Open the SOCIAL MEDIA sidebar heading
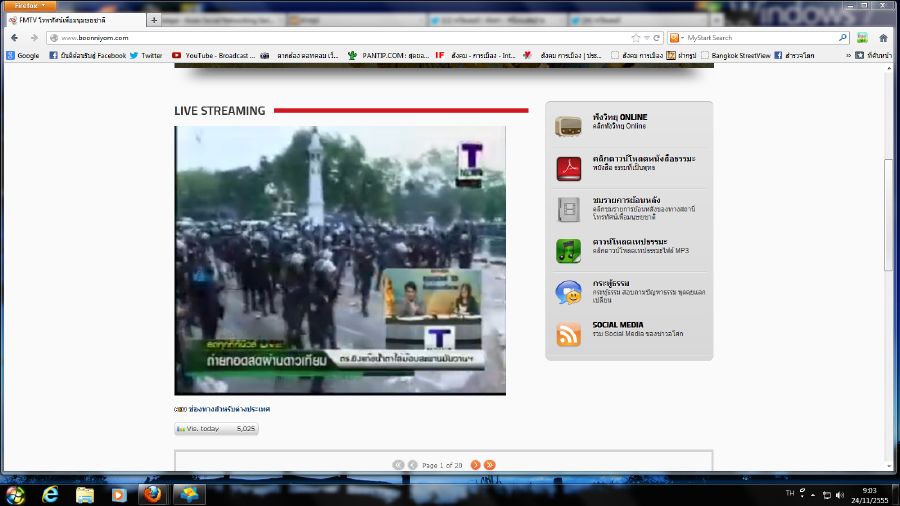Screen dimensions: 900x506 coord(618,325)
